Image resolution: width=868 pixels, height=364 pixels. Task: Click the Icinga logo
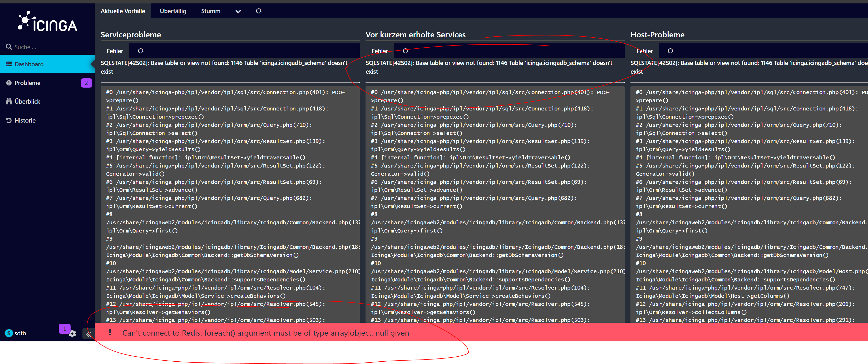(x=47, y=21)
